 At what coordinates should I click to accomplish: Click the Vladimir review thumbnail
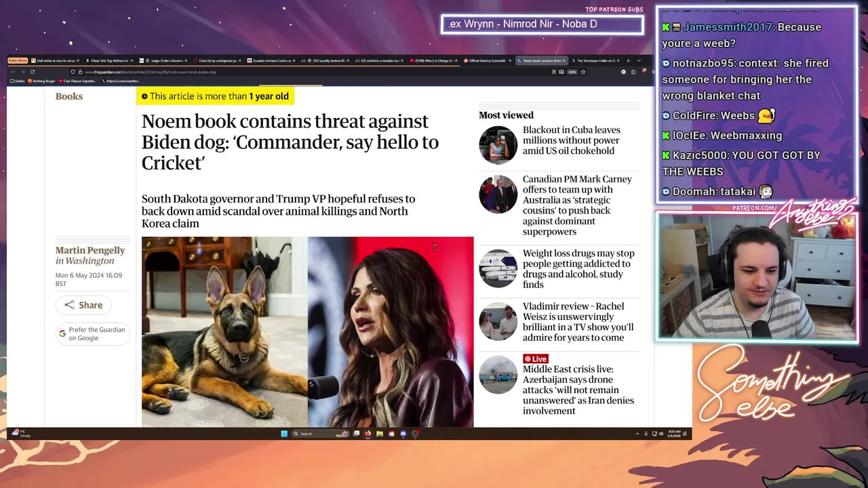(x=498, y=321)
